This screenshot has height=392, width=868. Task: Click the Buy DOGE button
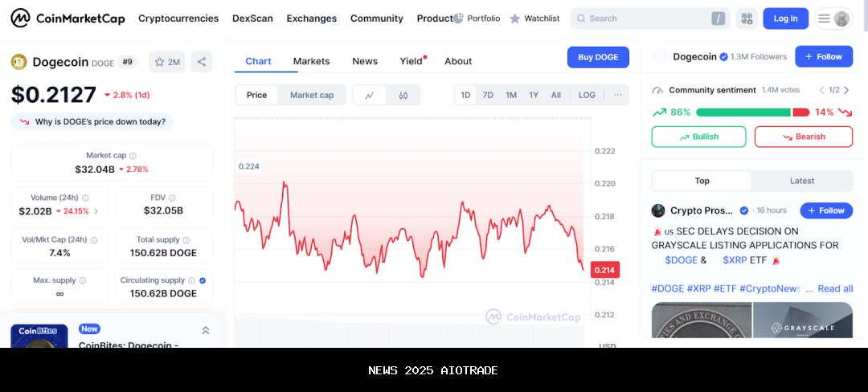(x=598, y=57)
